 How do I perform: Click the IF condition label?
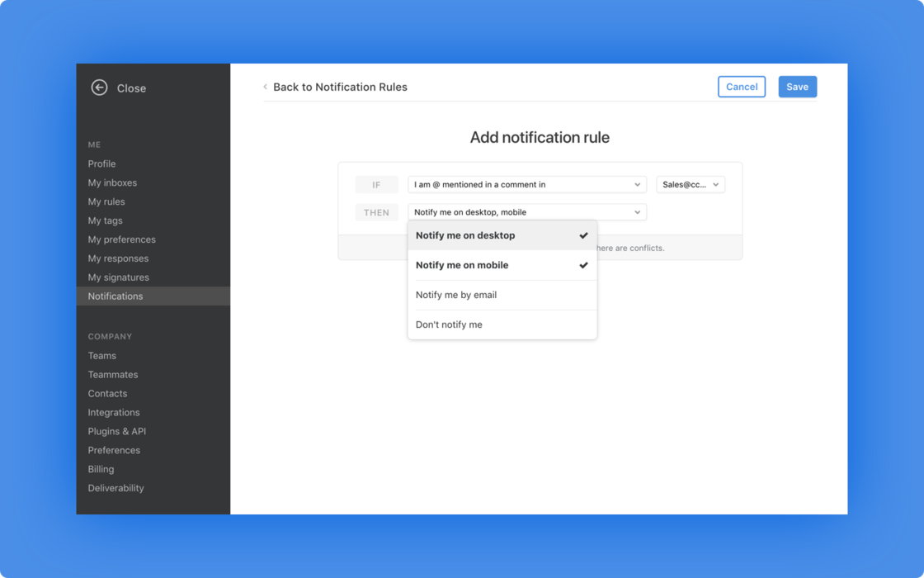(x=376, y=185)
